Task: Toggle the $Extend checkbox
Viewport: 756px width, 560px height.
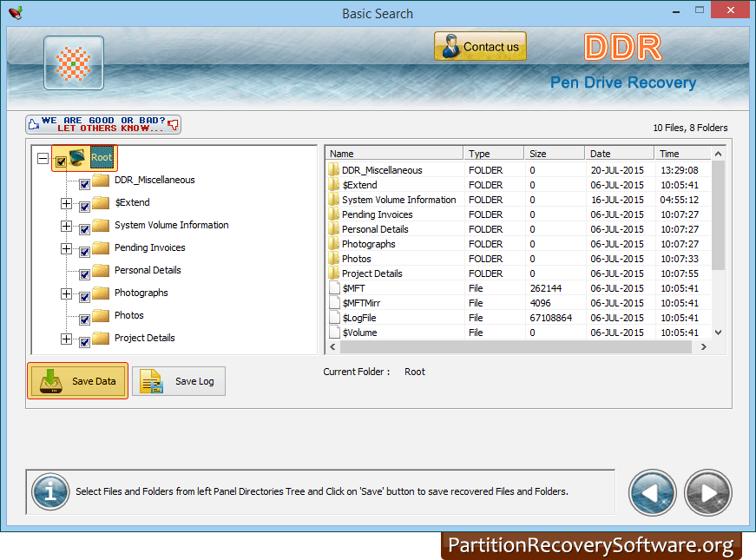Action: point(84,207)
